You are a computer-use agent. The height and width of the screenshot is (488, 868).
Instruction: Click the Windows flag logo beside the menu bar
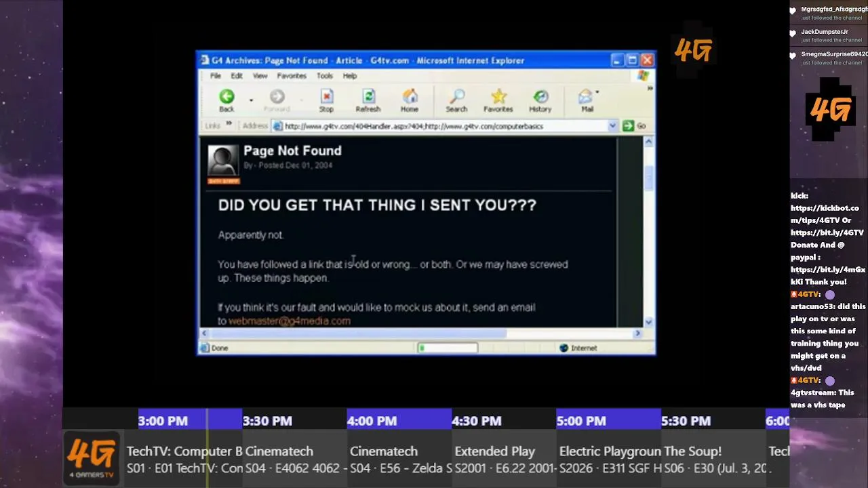(643, 76)
